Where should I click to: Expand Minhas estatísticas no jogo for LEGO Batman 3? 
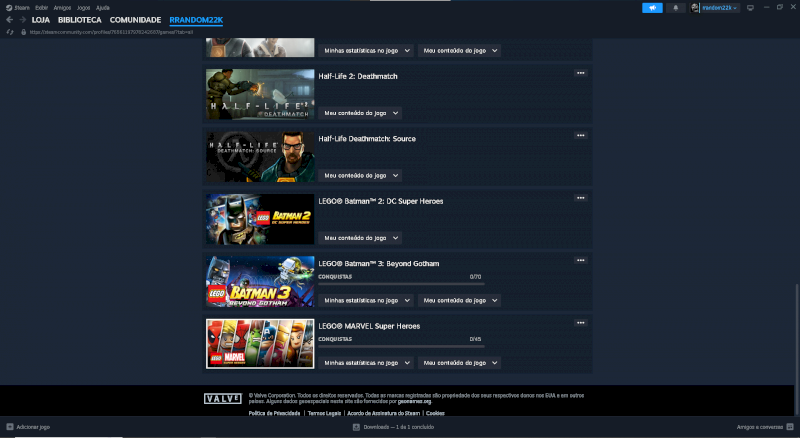click(366, 300)
